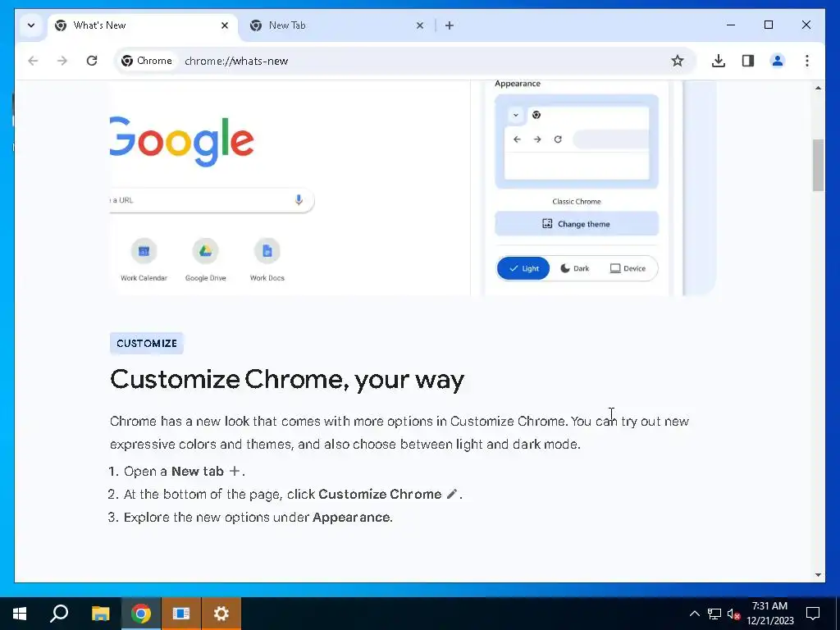Select the Device mode option

click(628, 268)
